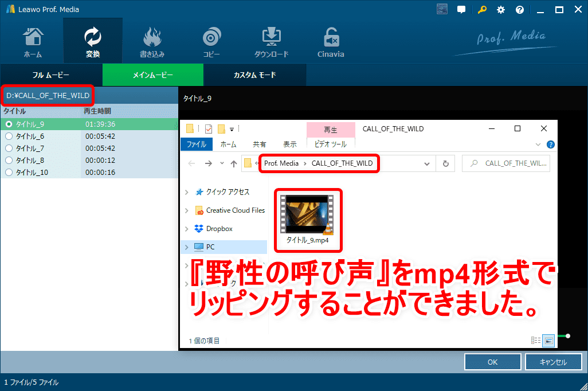Select the タイトル_6 radio button
Image resolution: width=588 pixels, height=391 pixels.
click(x=9, y=136)
